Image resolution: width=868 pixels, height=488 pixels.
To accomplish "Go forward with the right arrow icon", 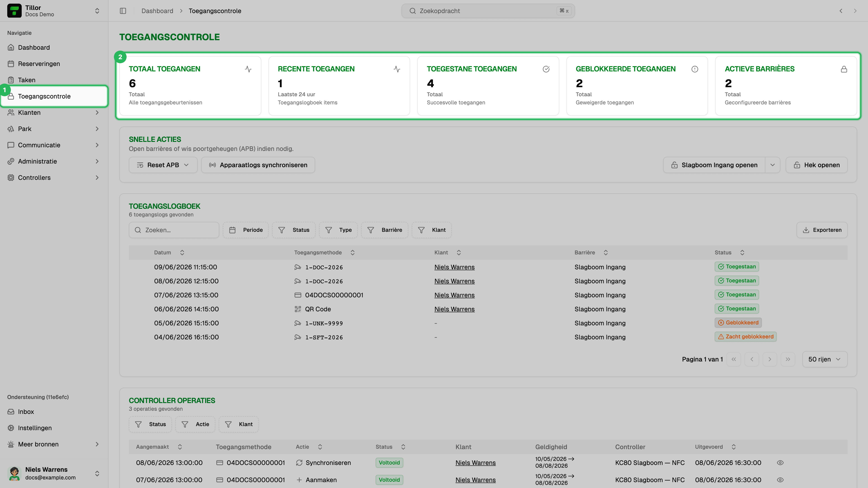I will (x=855, y=11).
